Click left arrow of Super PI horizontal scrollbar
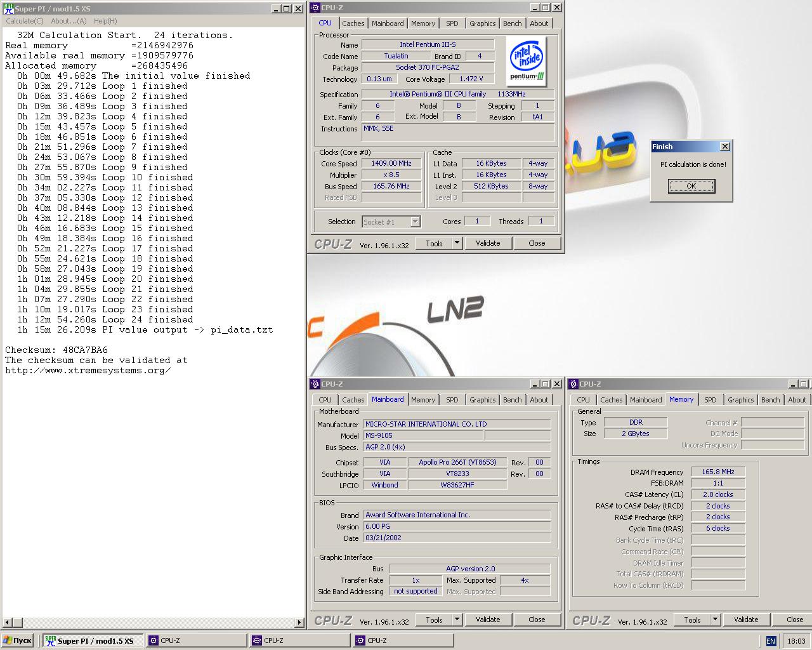The height and width of the screenshot is (650, 812). [x=8, y=622]
